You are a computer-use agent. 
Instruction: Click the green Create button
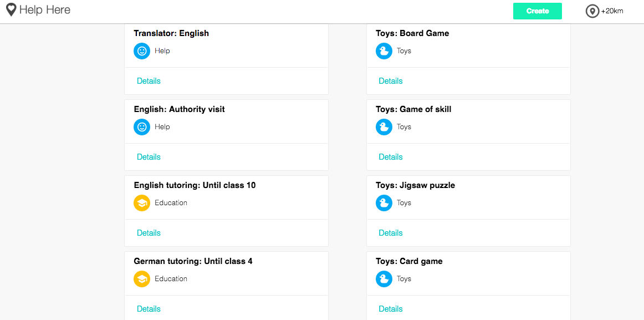pyautogui.click(x=537, y=11)
